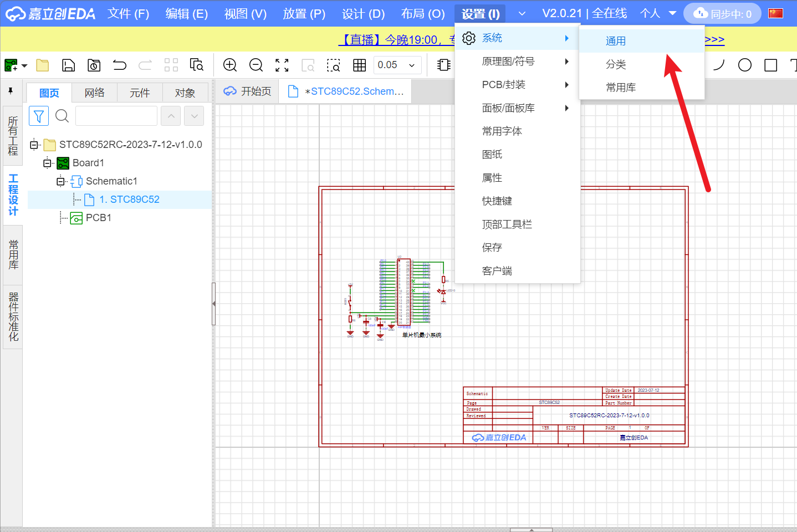The image size is (797, 532).
Task: Collapse the left panel via handle
Action: (x=213, y=304)
